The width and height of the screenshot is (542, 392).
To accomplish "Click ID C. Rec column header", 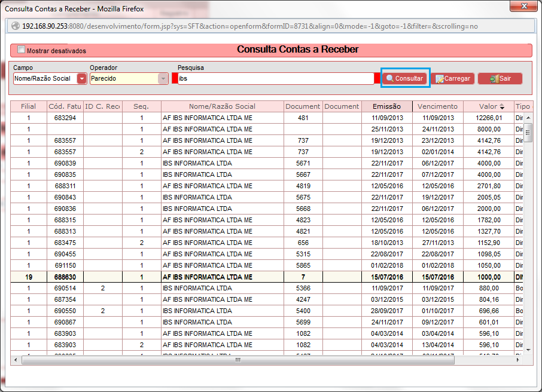I will [103, 106].
